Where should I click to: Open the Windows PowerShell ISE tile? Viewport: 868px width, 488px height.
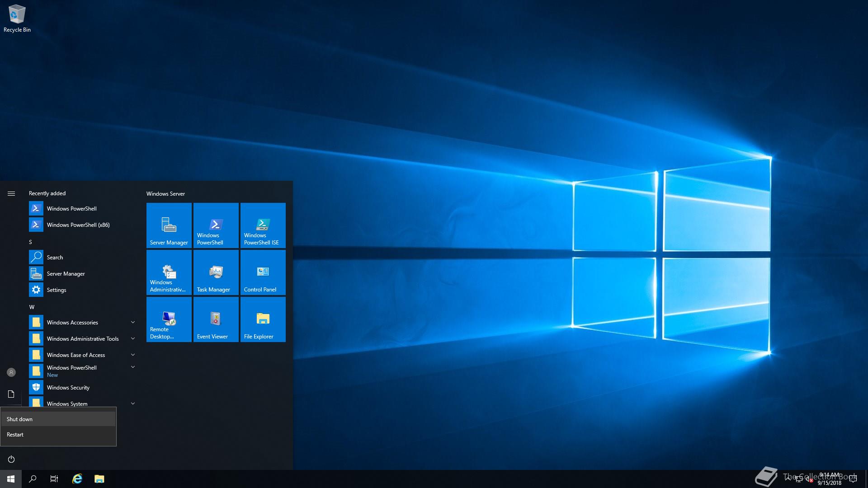[263, 225]
